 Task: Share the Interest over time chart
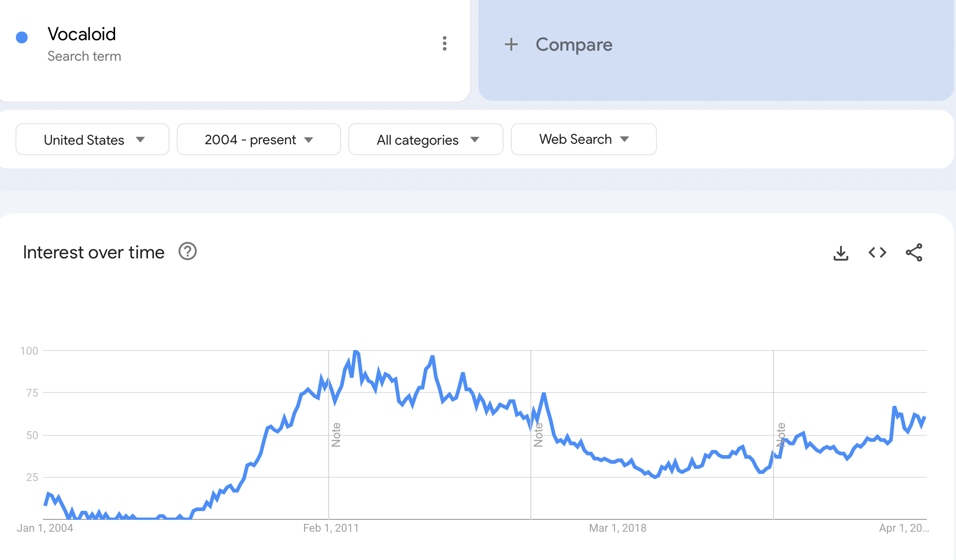pos(914,252)
